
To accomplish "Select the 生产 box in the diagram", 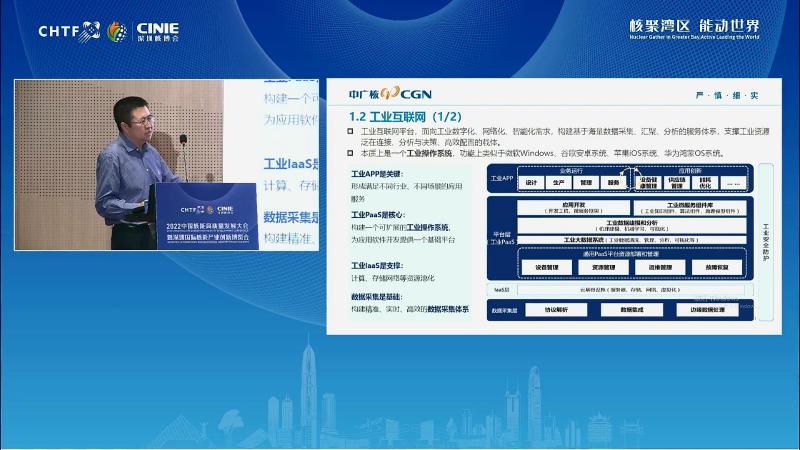I will [559, 183].
